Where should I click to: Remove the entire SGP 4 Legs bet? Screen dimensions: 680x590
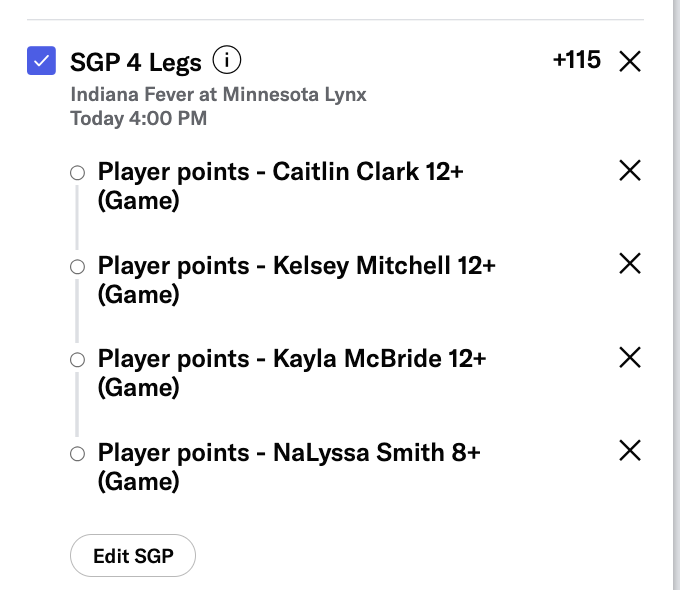click(x=630, y=62)
